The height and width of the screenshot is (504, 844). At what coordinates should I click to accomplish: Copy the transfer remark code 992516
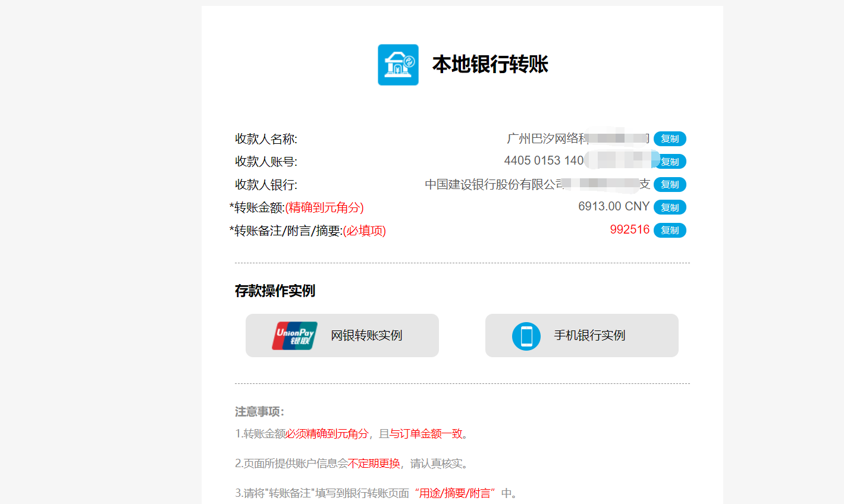[670, 231]
